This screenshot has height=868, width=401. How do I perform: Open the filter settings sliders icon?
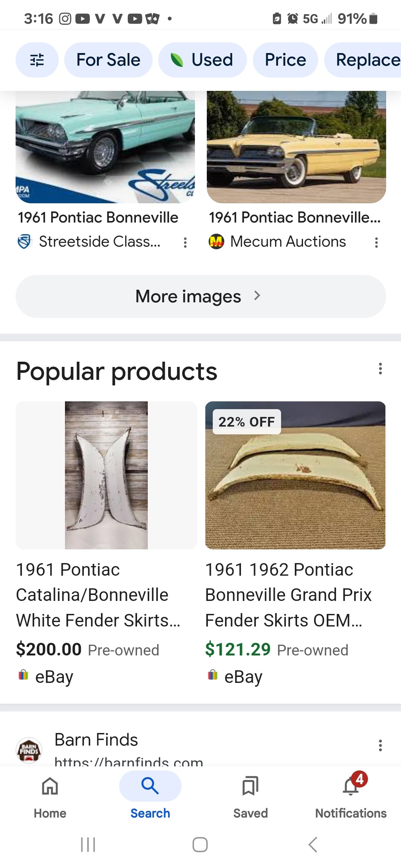point(37,60)
